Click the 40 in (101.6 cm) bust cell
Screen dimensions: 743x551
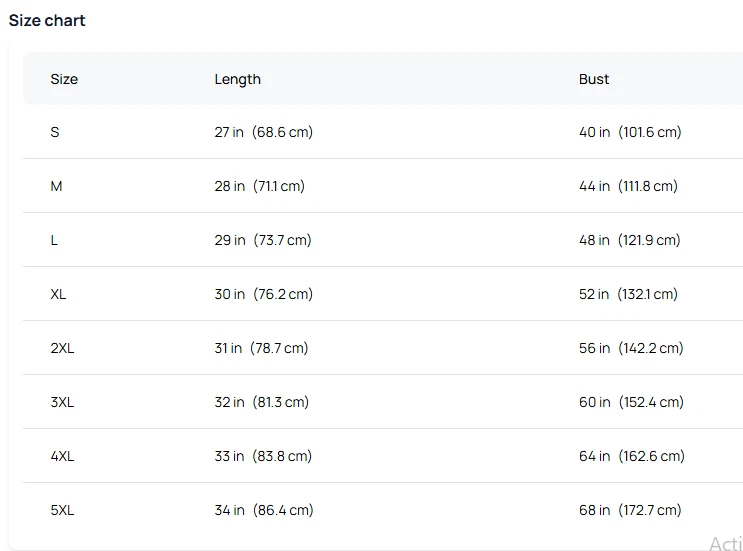coord(630,132)
